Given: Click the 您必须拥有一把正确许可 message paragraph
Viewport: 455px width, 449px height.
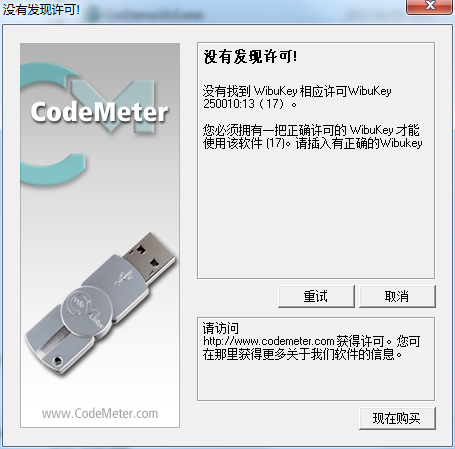Looking at the screenshot, I should [312, 137].
